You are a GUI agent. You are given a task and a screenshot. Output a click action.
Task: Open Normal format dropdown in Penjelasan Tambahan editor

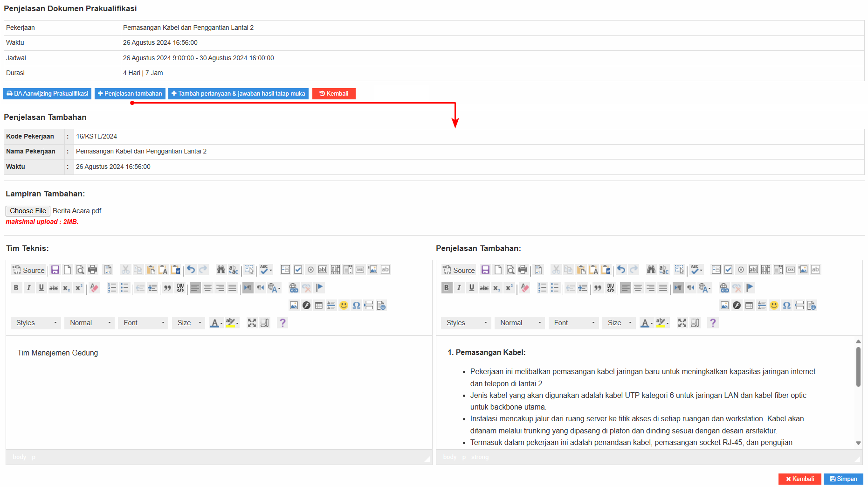(x=520, y=323)
